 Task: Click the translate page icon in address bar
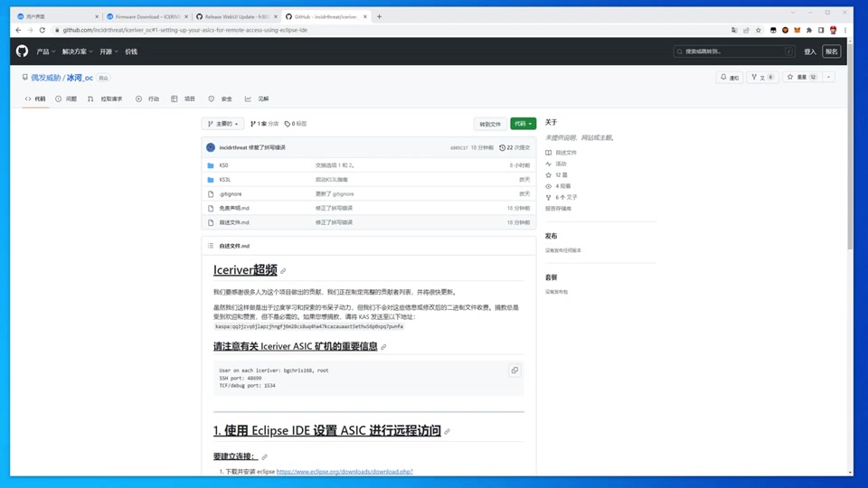[x=734, y=30]
